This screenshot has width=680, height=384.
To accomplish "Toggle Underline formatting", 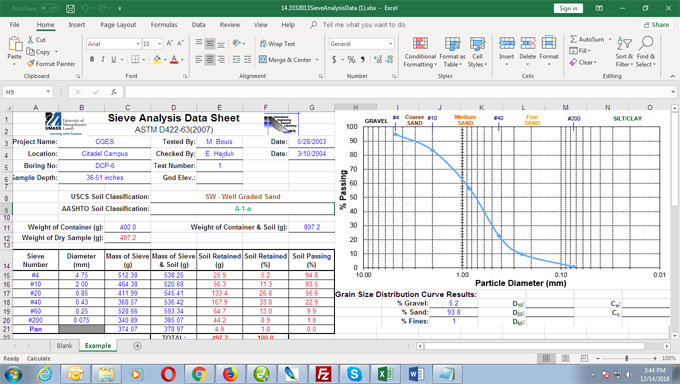I will tap(114, 59).
